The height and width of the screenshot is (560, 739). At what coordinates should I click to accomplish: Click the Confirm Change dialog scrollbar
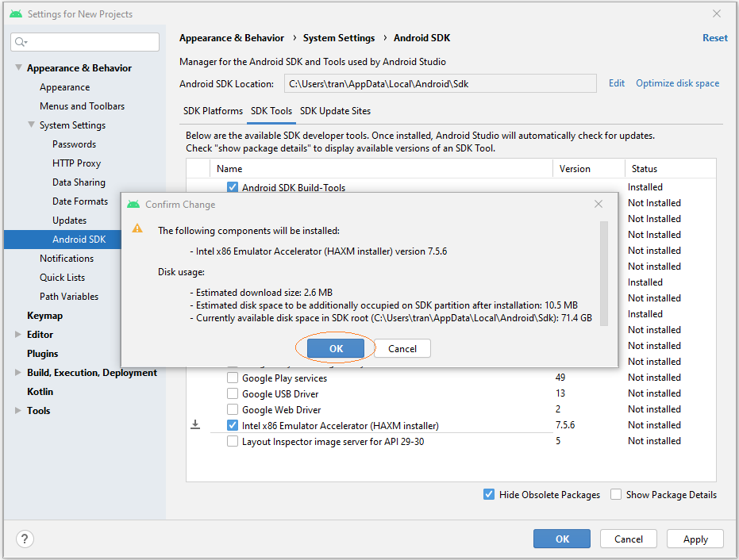(x=604, y=273)
